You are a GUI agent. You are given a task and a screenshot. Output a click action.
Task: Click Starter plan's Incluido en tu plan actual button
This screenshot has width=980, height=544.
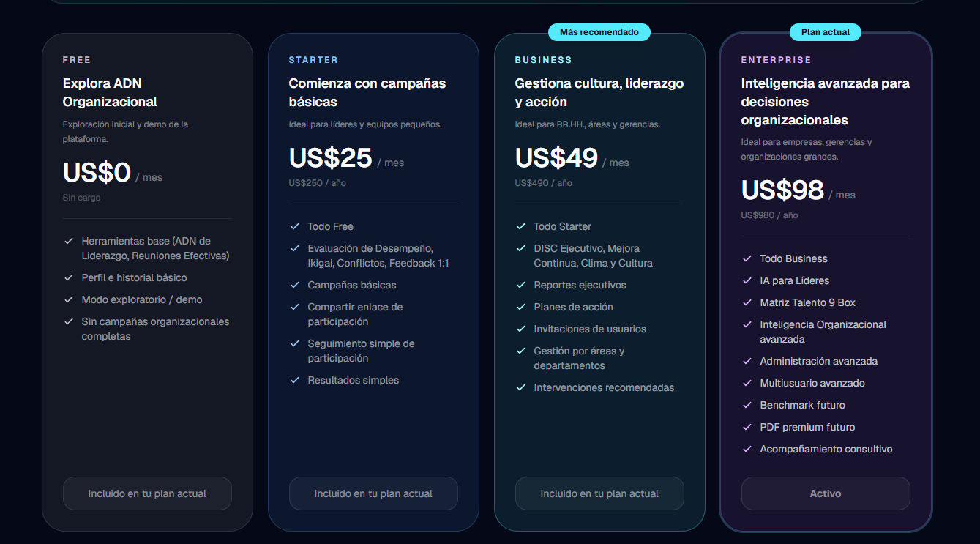click(x=373, y=493)
